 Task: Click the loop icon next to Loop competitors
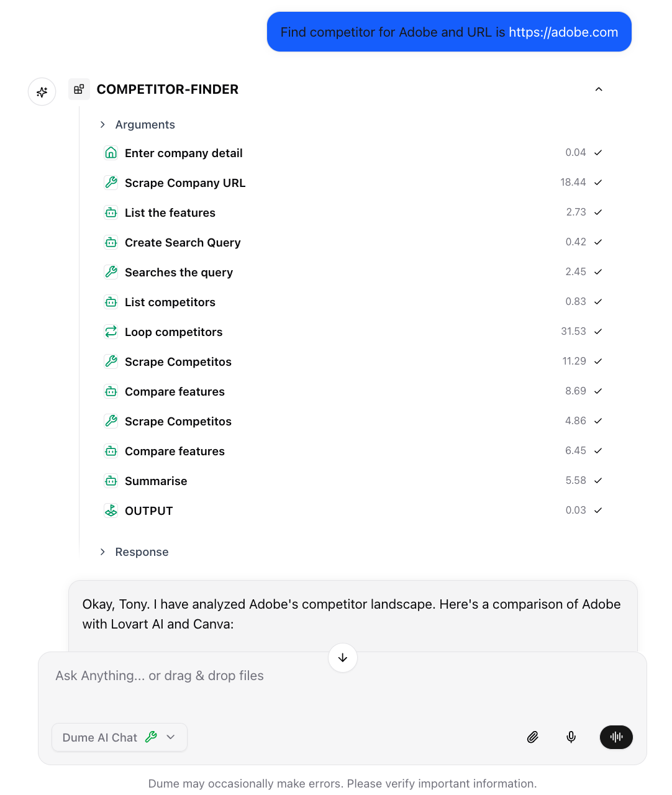click(111, 331)
